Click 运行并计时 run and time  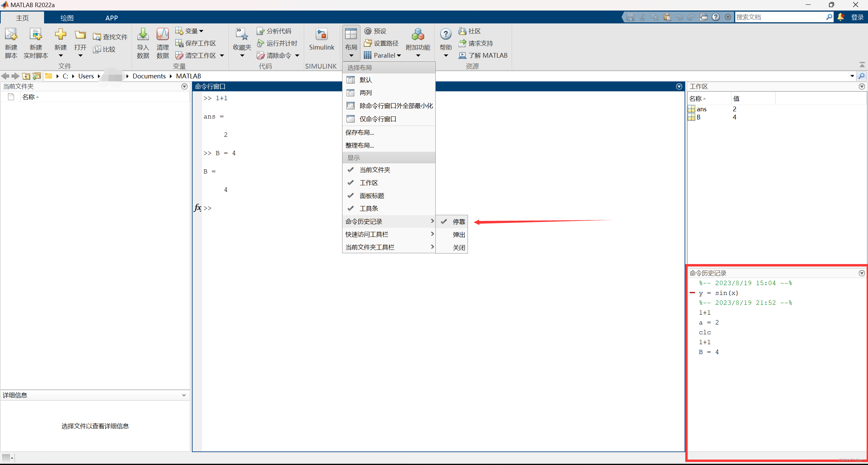click(277, 43)
